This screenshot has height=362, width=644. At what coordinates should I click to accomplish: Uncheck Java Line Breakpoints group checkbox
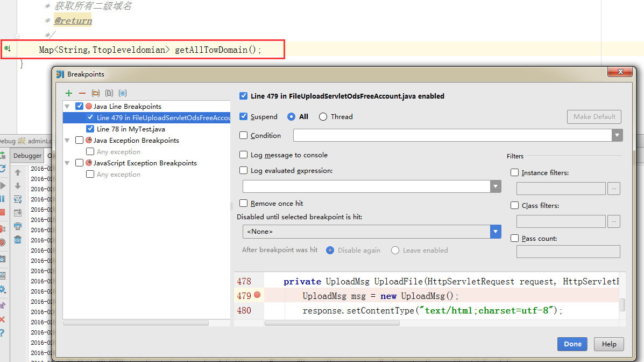[79, 106]
